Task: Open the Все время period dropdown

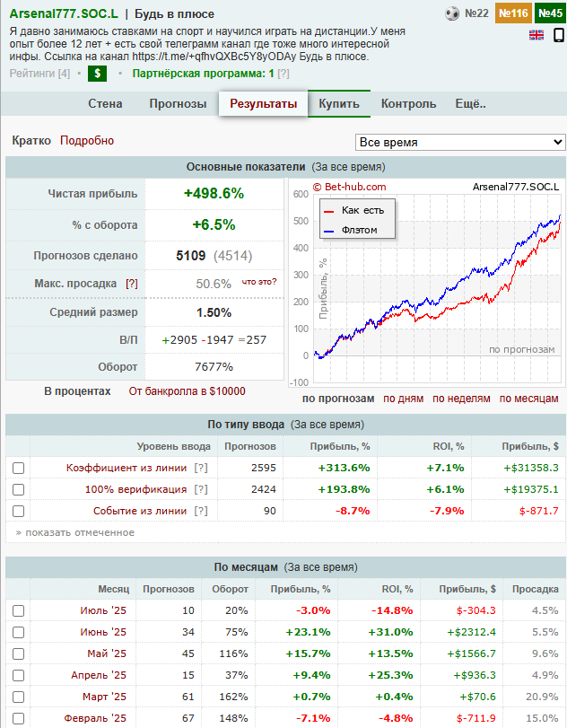Action: 460,142
